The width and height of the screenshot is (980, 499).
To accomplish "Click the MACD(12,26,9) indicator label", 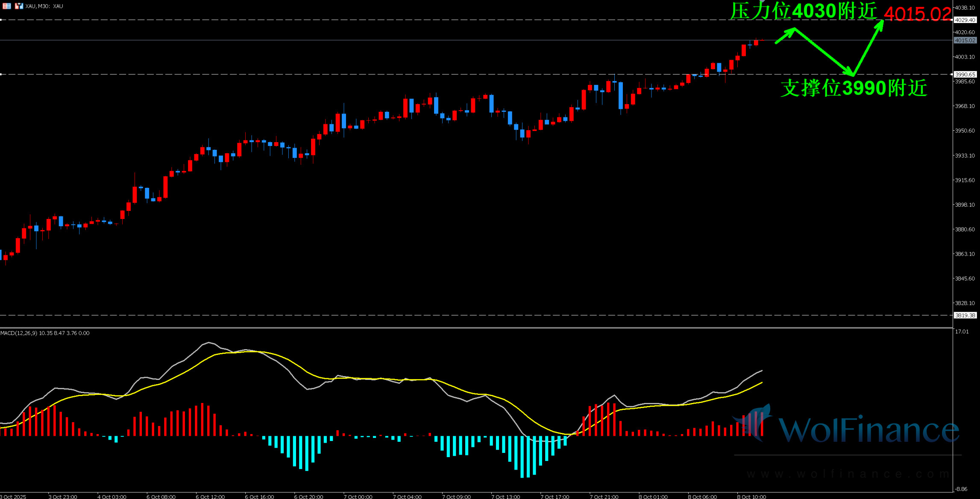I will point(19,333).
